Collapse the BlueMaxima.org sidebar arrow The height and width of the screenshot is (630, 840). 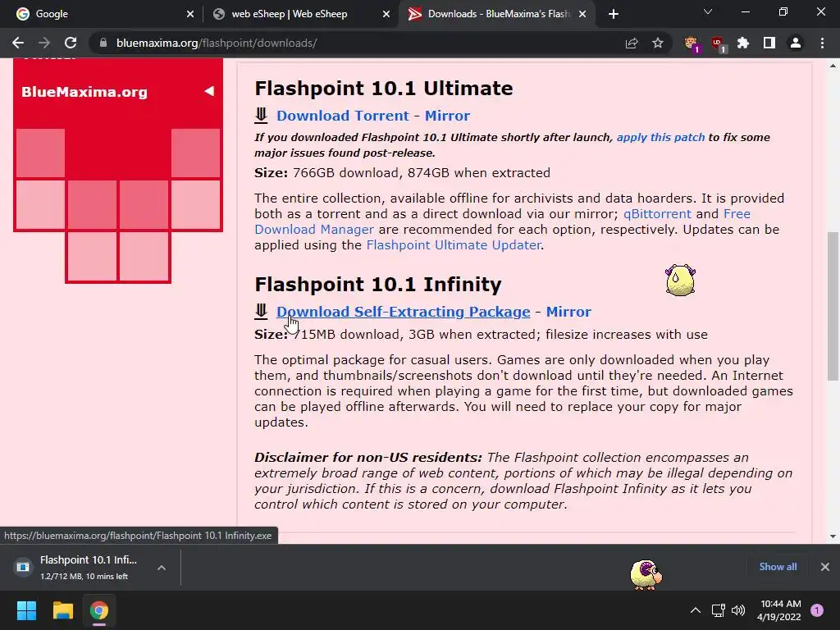(209, 91)
